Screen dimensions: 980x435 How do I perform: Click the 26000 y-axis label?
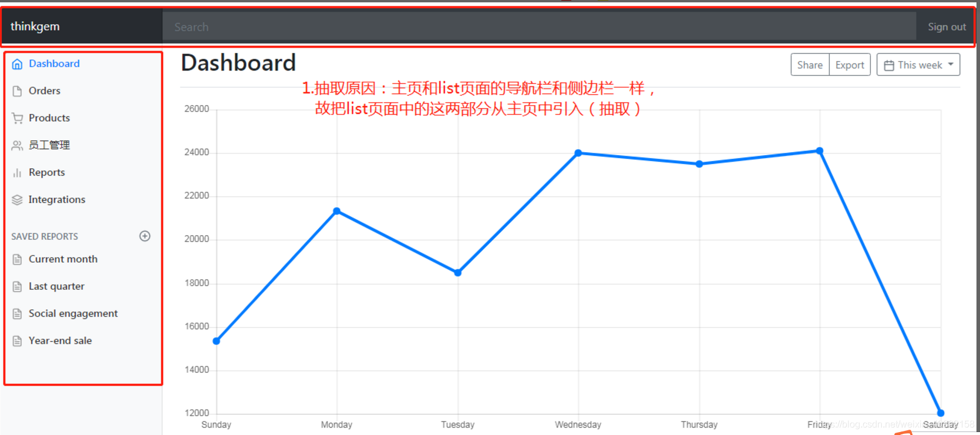(x=197, y=109)
